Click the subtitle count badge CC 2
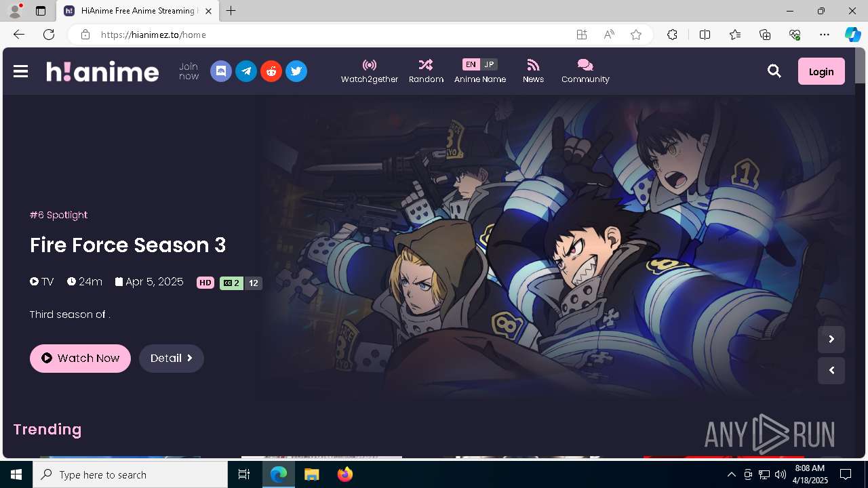 pos(231,283)
